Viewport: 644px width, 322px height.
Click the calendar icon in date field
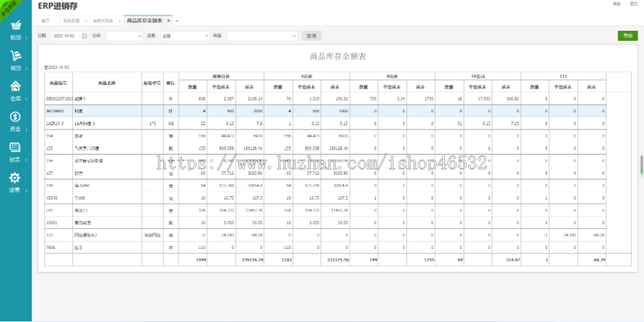click(x=84, y=35)
